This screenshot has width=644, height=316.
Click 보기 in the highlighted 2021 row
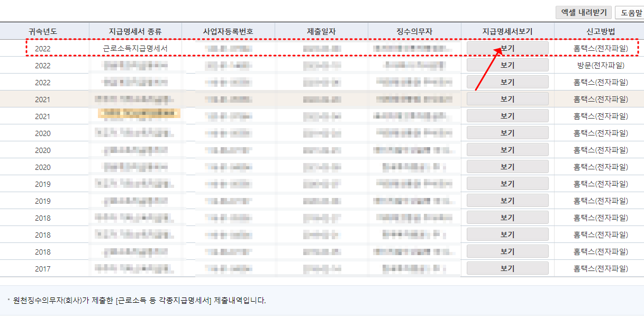[x=507, y=98]
